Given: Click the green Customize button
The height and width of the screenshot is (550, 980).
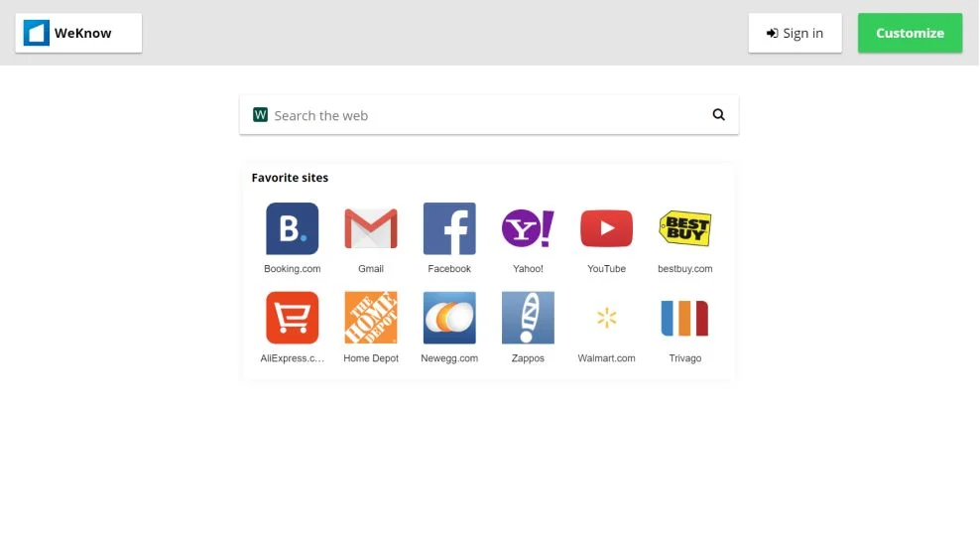Looking at the screenshot, I should tap(910, 33).
